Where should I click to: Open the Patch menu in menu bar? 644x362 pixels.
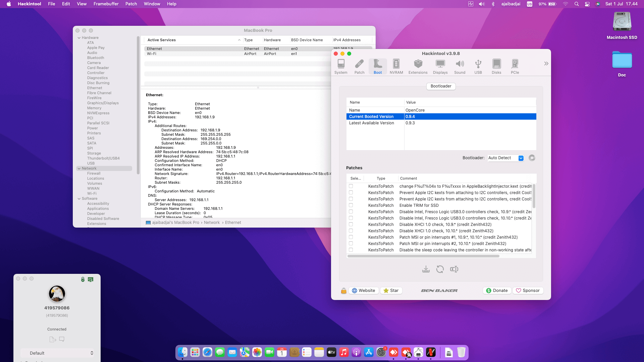pos(131,4)
